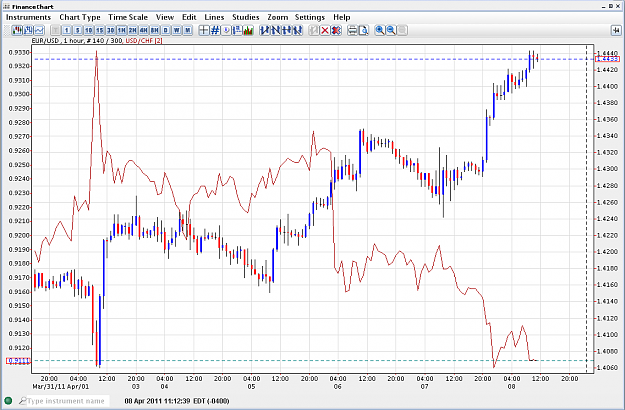The height and width of the screenshot is (410, 625).
Task: Toggle the crosshair cursor tool
Action: tap(204, 30)
